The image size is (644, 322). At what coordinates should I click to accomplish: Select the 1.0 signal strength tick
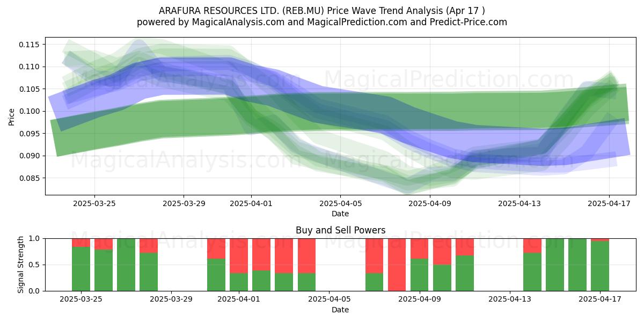35,238
